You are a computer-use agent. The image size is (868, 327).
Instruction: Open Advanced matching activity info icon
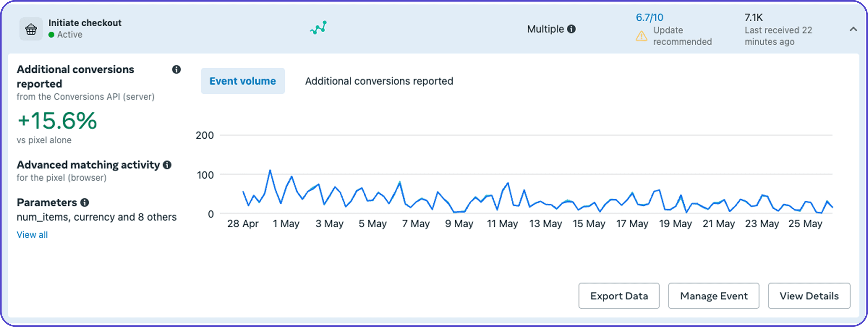[x=167, y=165]
